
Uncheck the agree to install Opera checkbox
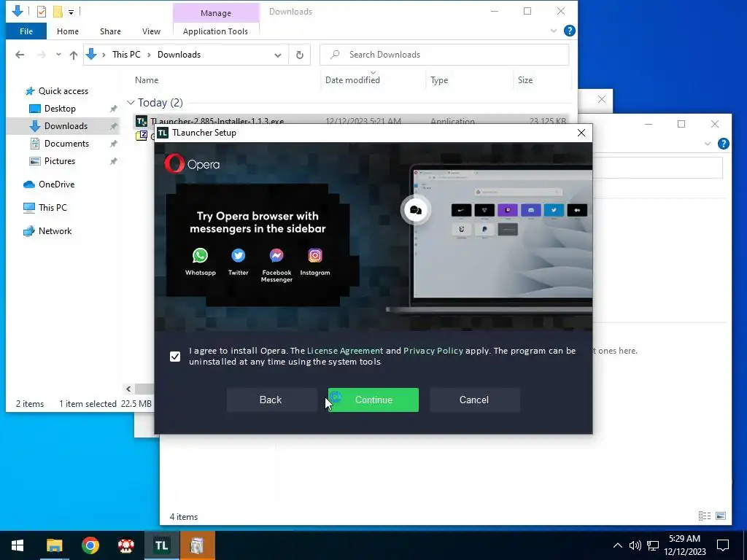(x=175, y=356)
